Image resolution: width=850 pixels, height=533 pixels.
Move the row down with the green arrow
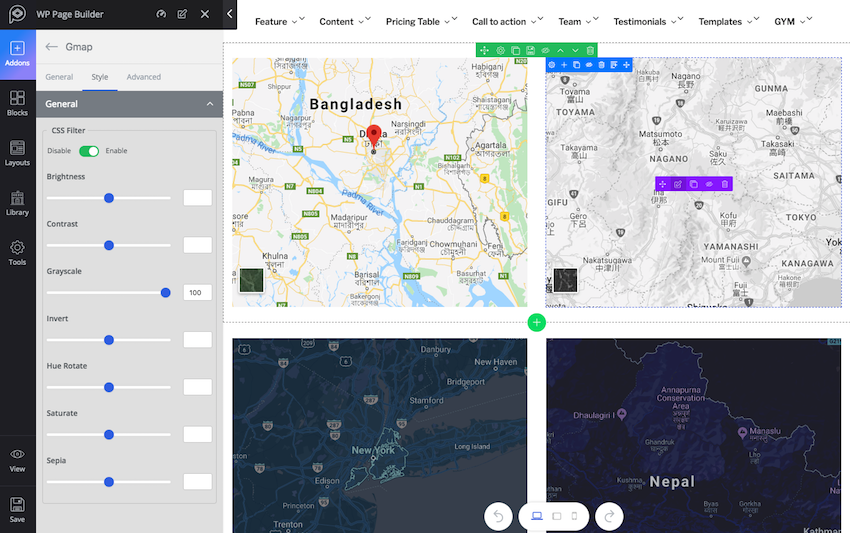575,50
